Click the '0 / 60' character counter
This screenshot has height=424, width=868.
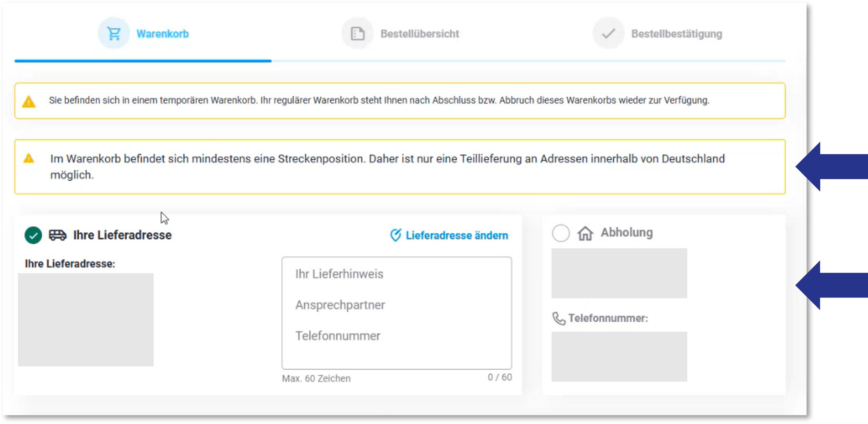(500, 377)
